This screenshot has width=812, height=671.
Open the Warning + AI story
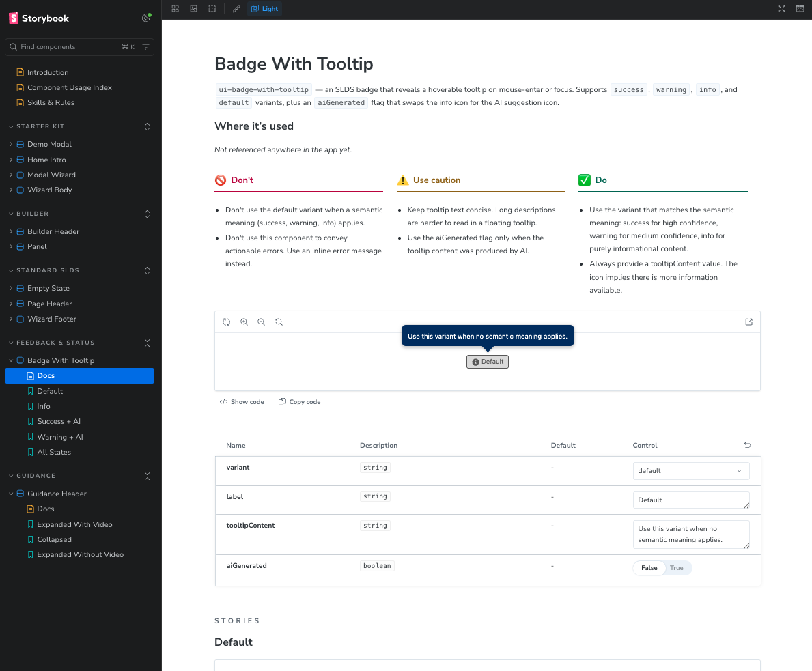coord(60,437)
